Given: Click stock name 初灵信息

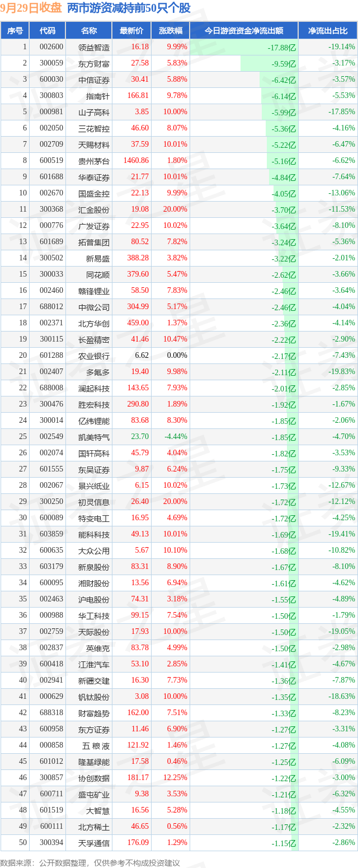Looking at the screenshot, I should (94, 502).
